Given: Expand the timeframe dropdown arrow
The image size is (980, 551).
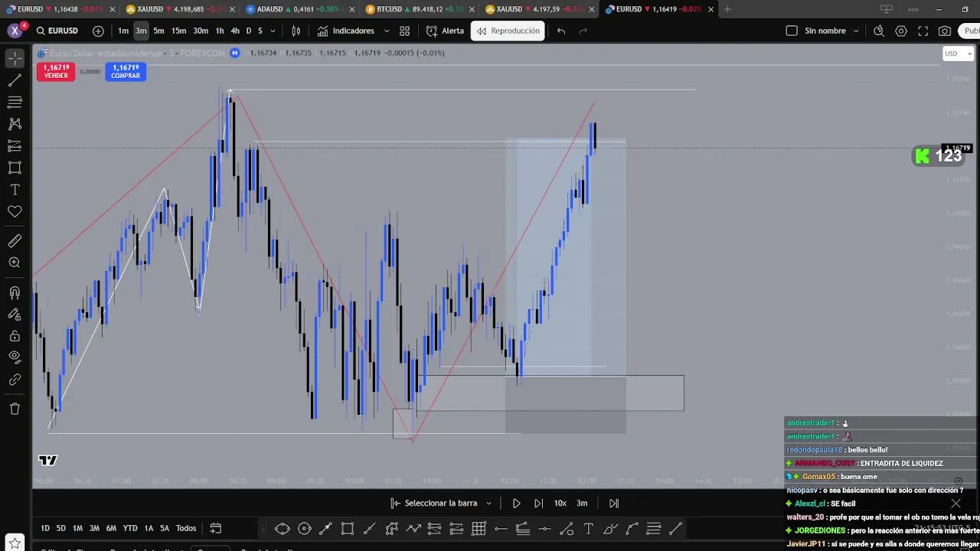Looking at the screenshot, I should (273, 31).
